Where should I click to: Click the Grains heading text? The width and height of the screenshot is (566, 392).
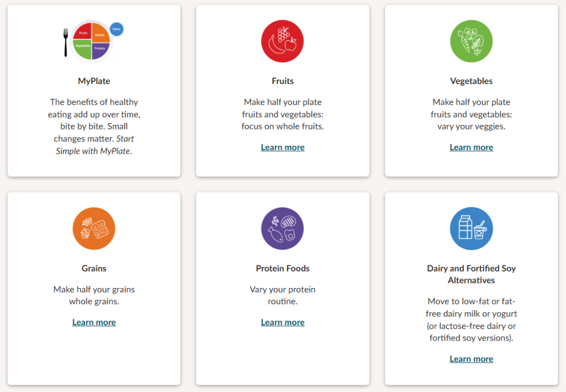coord(94,268)
